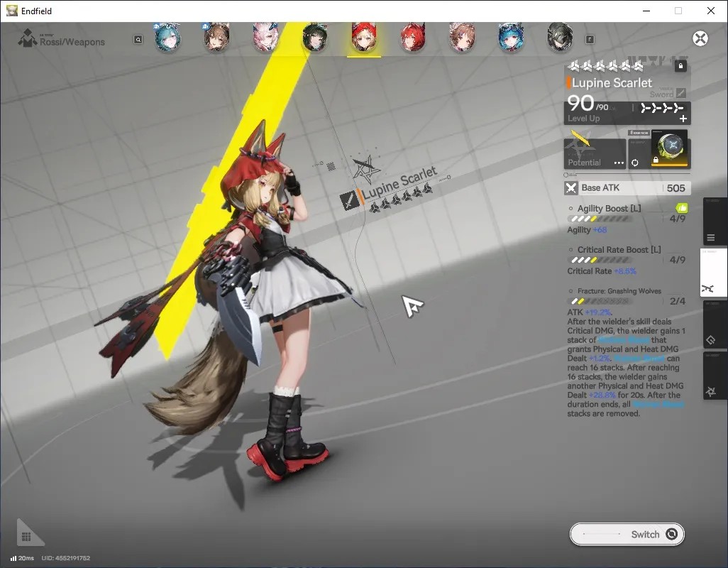The height and width of the screenshot is (568, 728).
Task: Click the E next-character key hint
Action: (590, 40)
